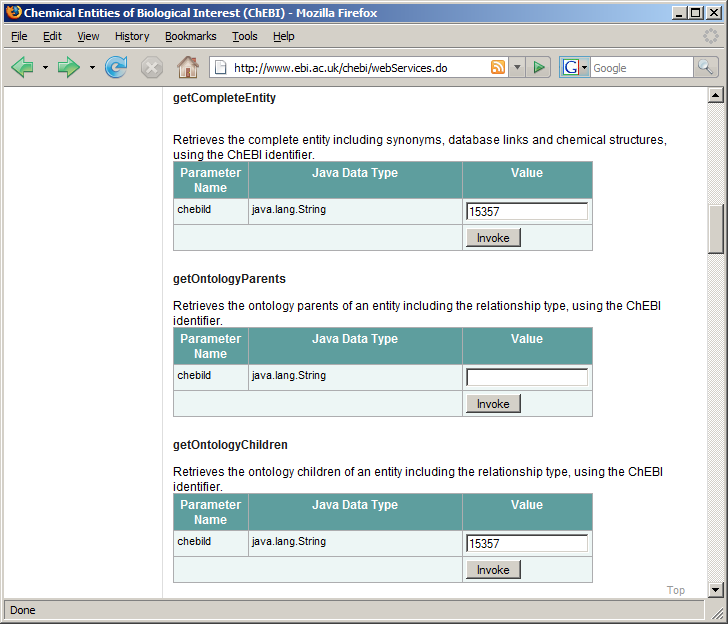Click the Stop loading icon
Viewport: 728px width, 624px height.
point(151,67)
